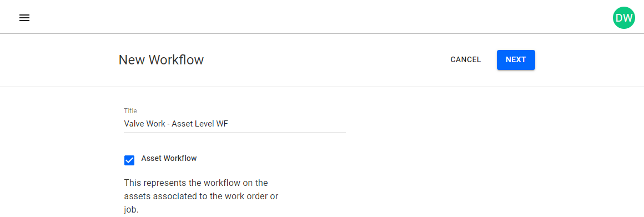Click the asset workflow description paragraph

(x=201, y=196)
